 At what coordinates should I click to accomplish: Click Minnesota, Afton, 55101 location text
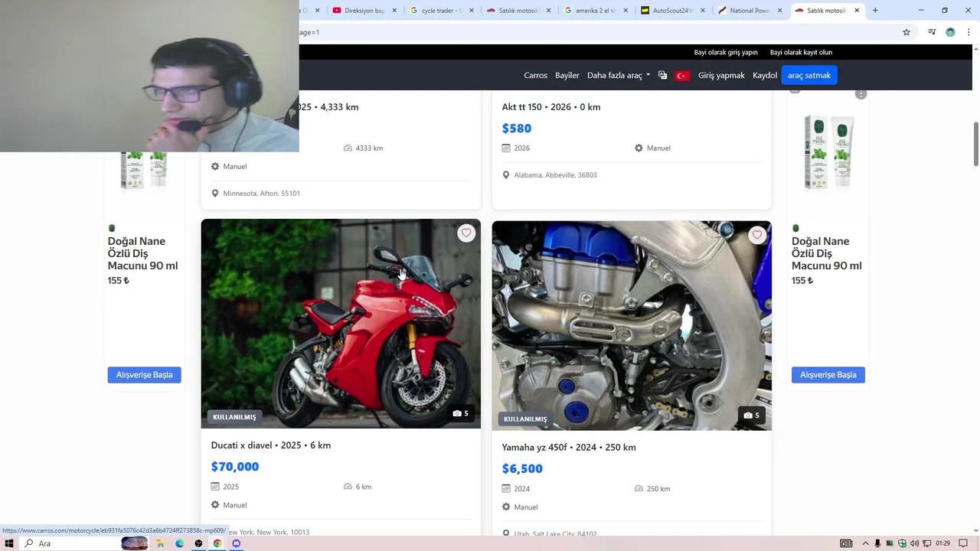click(x=262, y=194)
